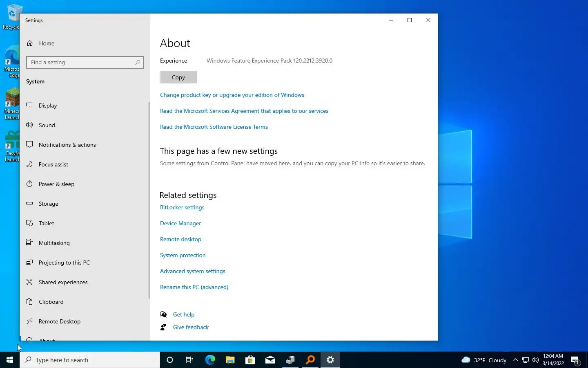Click Rename this PC (advanced)
588x368 pixels.
tap(194, 287)
